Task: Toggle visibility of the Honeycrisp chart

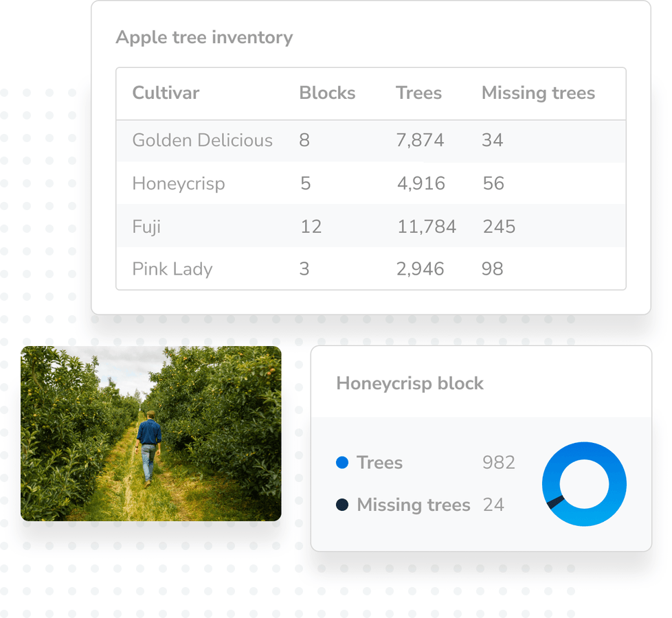Action: coord(584,484)
